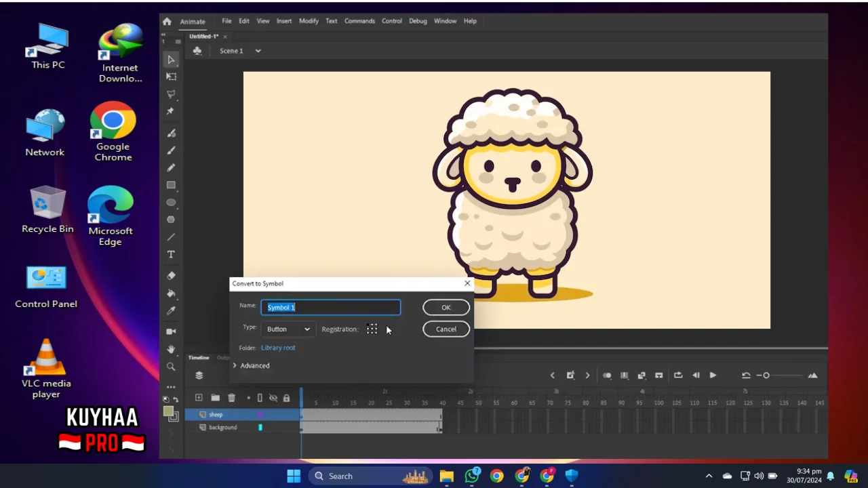Open the Control menu
868x488 pixels.
(x=391, y=21)
